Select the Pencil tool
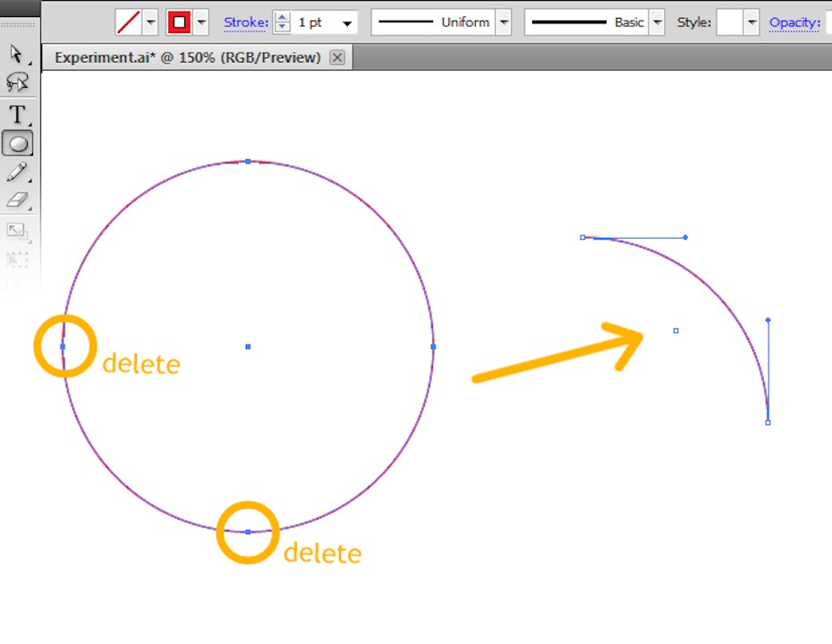The image size is (832, 644). coord(17,172)
